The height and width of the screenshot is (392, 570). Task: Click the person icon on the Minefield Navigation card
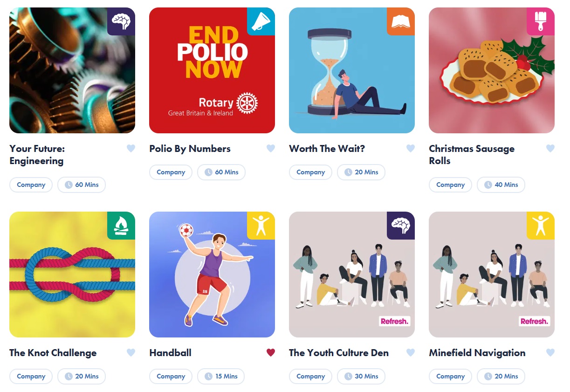click(541, 226)
